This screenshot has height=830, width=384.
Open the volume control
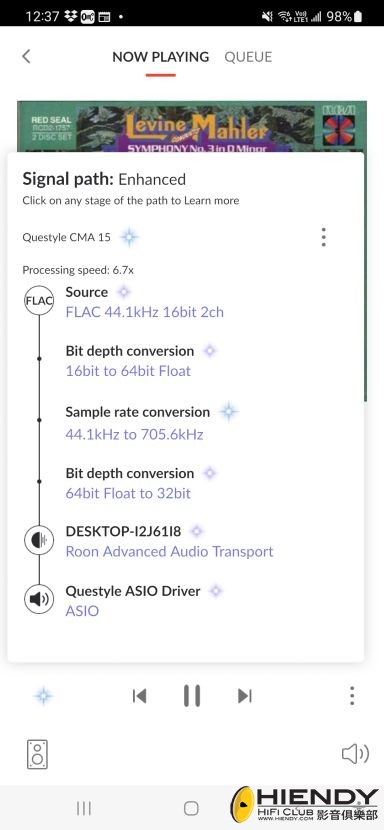[355, 754]
